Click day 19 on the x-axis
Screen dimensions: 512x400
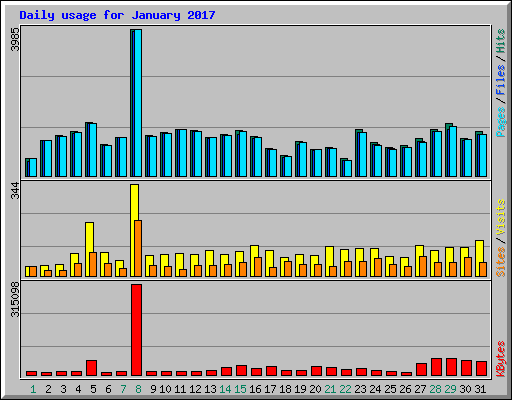point(300,389)
